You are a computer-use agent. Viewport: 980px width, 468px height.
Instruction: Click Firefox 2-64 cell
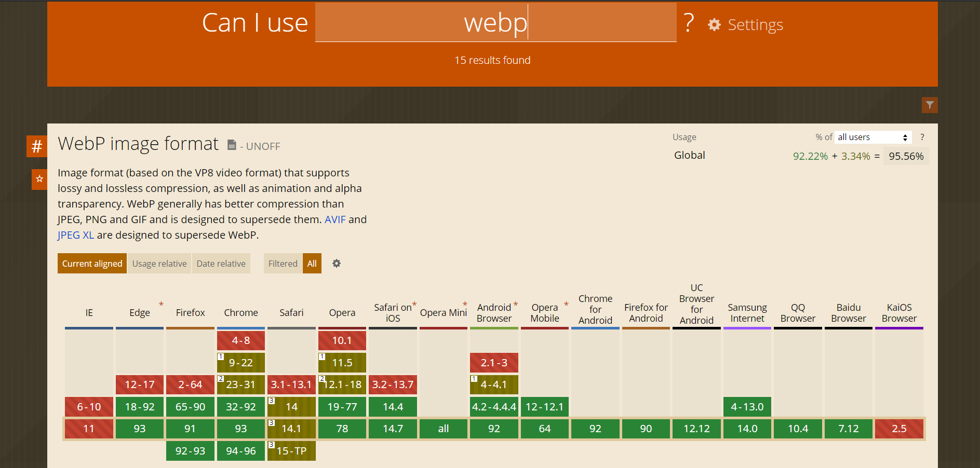coord(190,384)
